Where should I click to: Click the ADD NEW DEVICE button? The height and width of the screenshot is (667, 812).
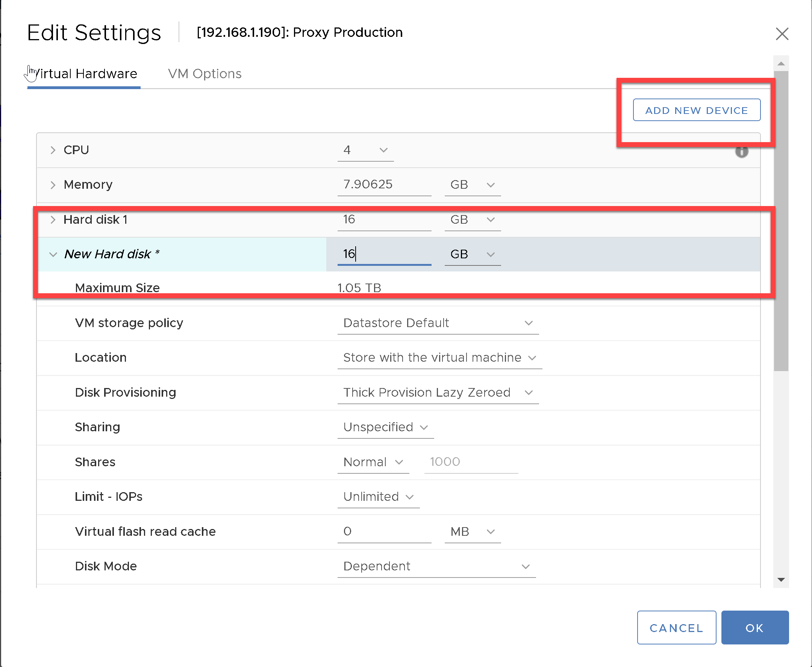point(696,110)
